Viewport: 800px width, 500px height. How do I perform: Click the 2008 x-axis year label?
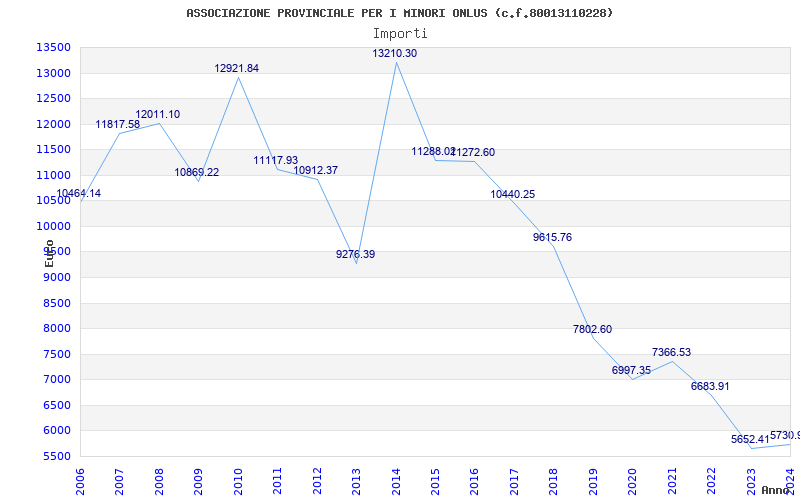click(x=159, y=481)
